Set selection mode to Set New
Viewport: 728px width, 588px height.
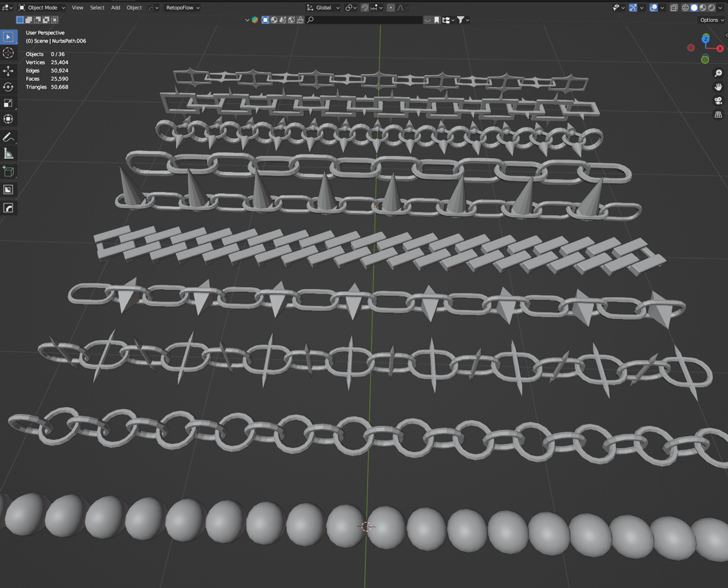point(20,20)
